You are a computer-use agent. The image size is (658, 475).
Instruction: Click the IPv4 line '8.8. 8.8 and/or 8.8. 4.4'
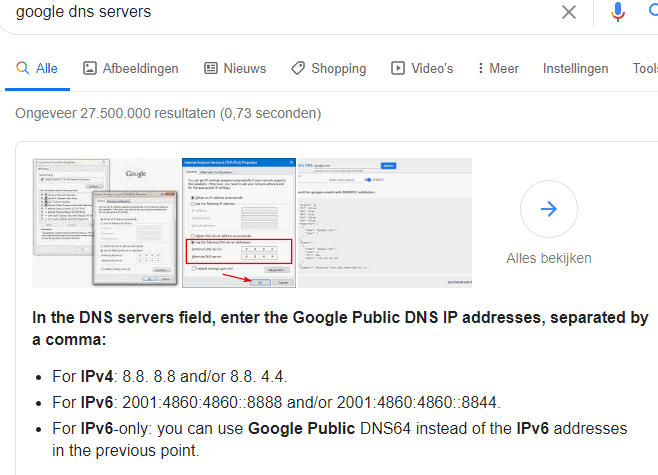[x=204, y=376]
